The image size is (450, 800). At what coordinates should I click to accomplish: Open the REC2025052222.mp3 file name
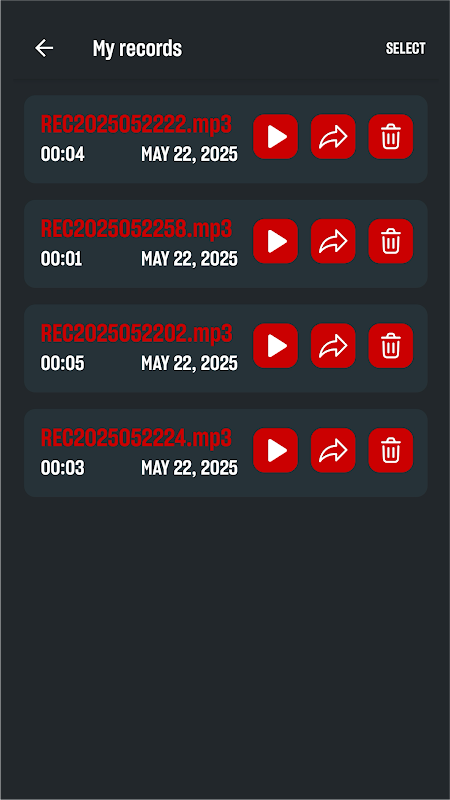[136, 124]
